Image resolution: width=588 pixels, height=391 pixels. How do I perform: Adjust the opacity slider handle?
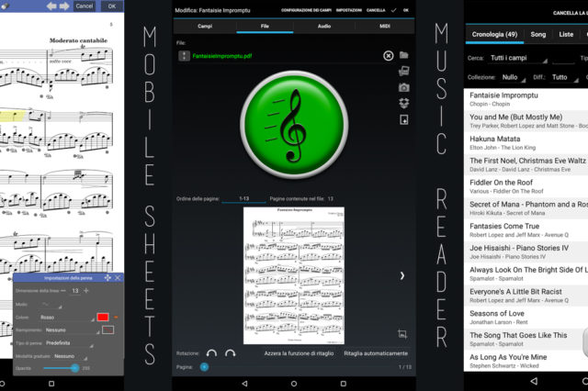(75, 368)
